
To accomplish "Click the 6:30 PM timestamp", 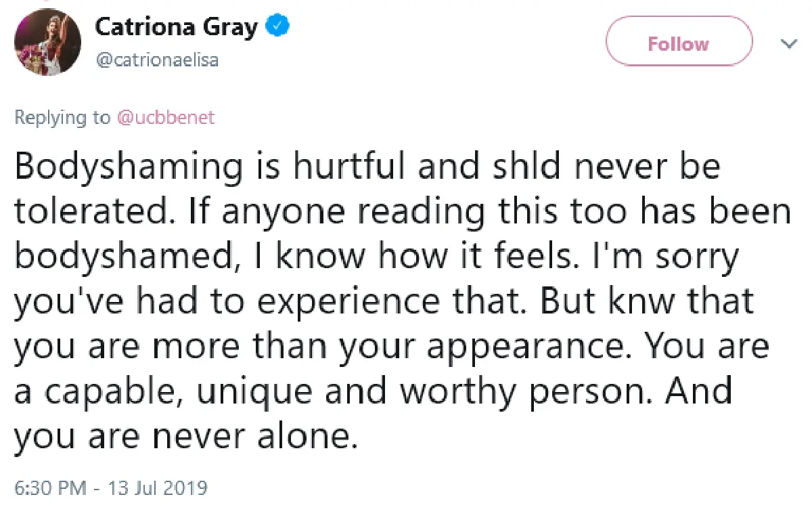I will [x=51, y=487].
